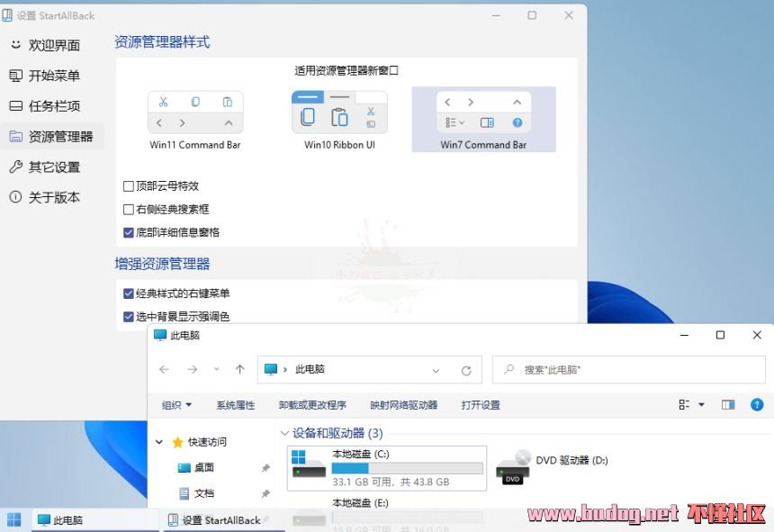Screen dimensions: 774x532
Task: Toggle the preview pane icon in Explorer
Action: coord(728,405)
